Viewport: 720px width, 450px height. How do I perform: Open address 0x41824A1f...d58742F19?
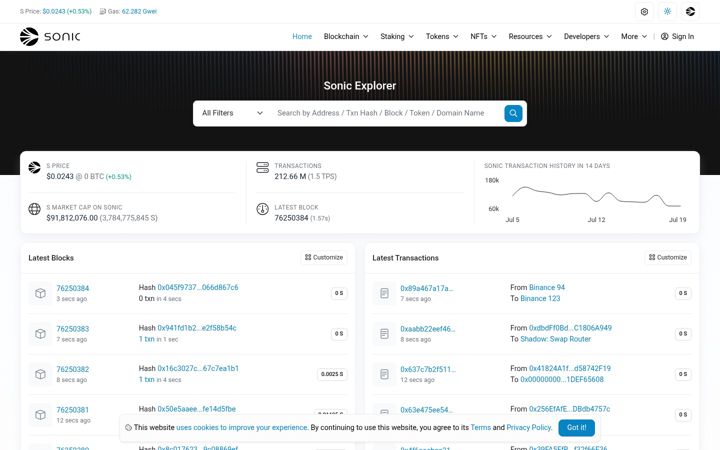pos(570,368)
